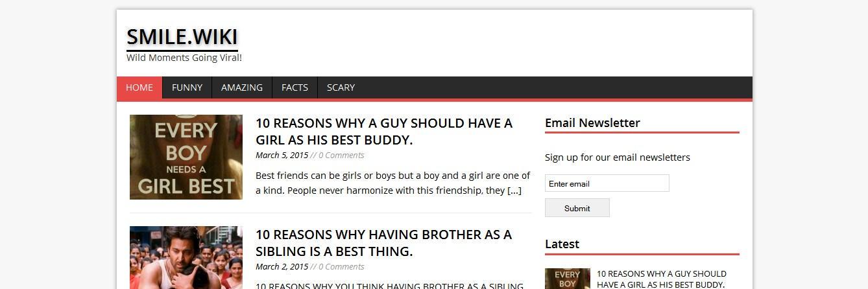Viewport: 868px width, 289px height.
Task: Open the Latest sidebar post thumbnail
Action: [x=568, y=279]
